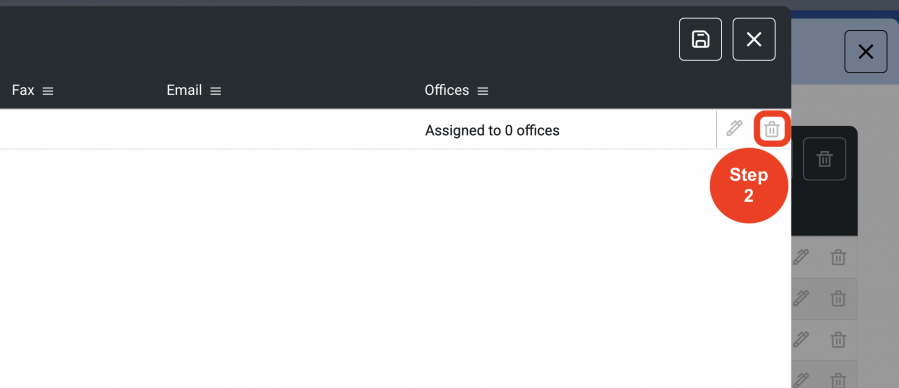Sort by the Fax column header
The image size is (899, 388).
point(23,91)
